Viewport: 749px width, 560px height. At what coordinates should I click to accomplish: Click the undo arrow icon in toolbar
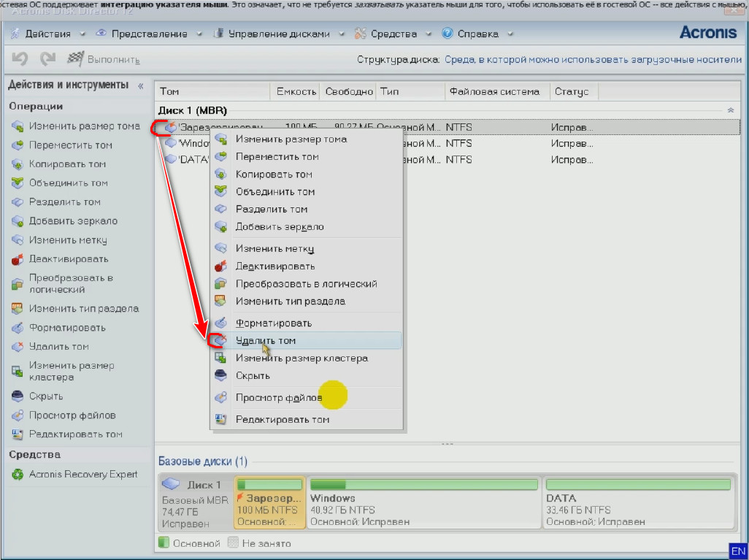[20, 58]
